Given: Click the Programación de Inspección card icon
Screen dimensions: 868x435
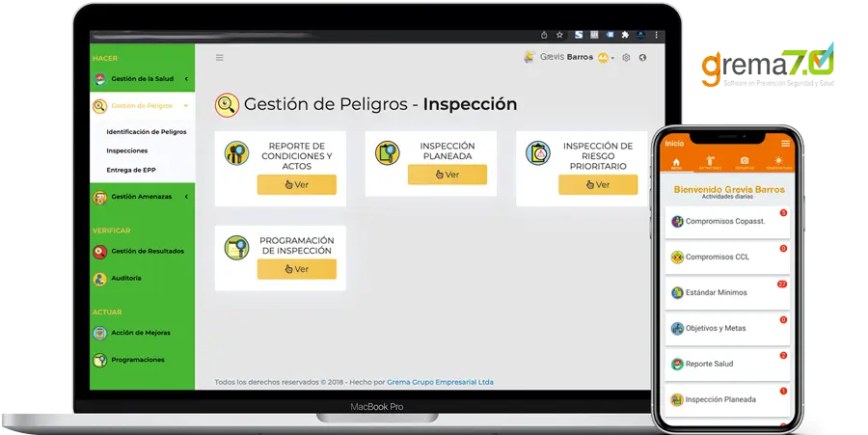Looking at the screenshot, I should (236, 248).
